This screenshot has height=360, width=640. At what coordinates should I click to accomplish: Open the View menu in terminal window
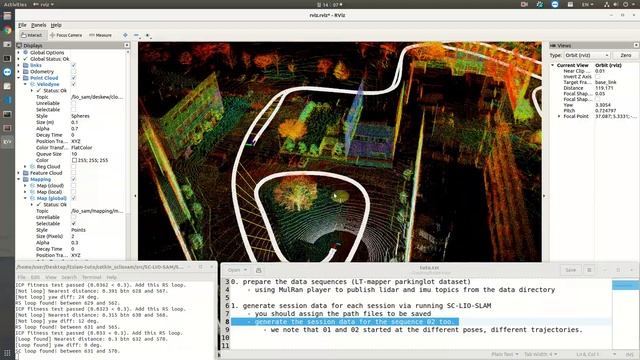click(x=51, y=277)
